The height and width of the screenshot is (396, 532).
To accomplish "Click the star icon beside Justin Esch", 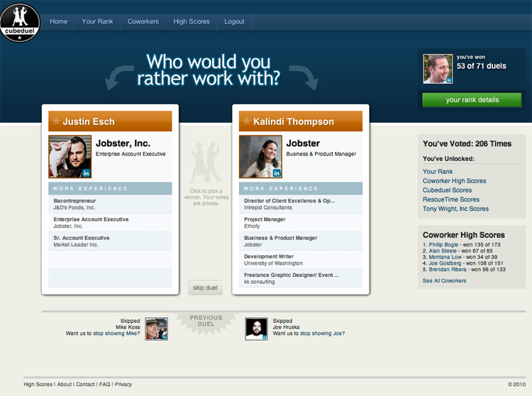I will (55, 121).
